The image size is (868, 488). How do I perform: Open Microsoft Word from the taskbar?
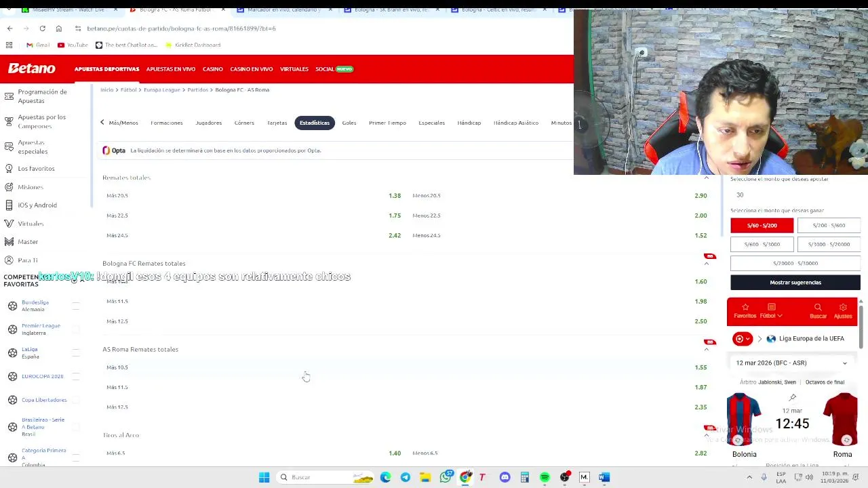(x=604, y=477)
